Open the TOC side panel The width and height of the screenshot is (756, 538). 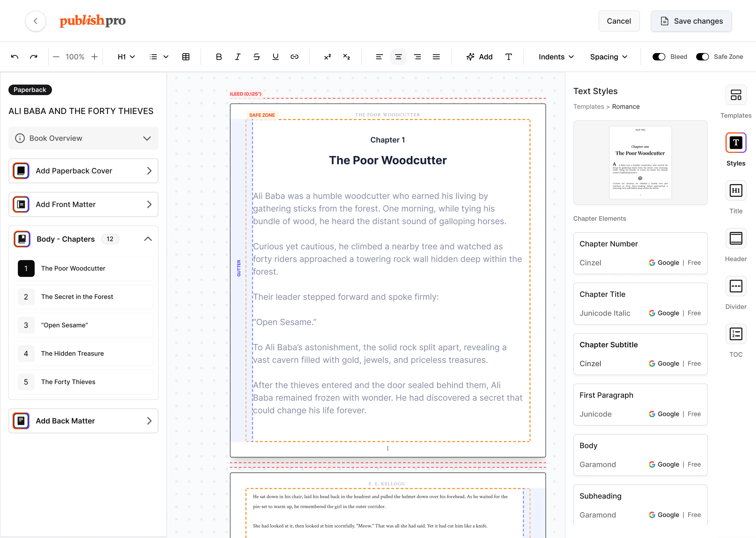pos(736,340)
